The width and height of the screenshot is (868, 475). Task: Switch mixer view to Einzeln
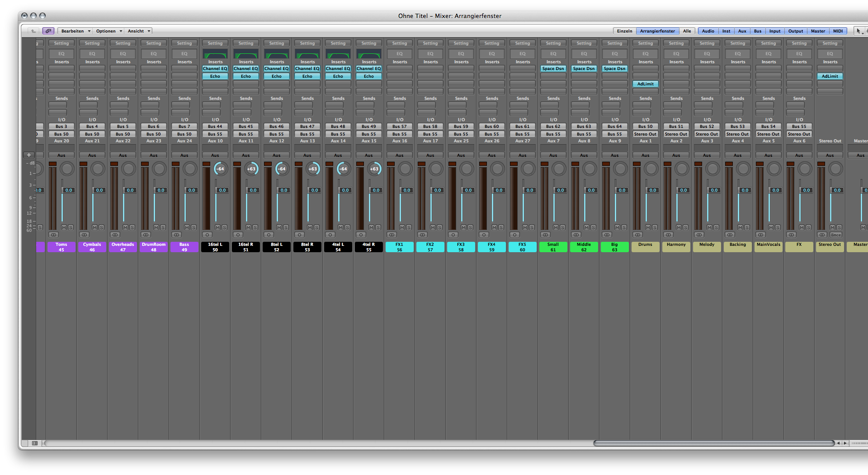click(x=624, y=31)
